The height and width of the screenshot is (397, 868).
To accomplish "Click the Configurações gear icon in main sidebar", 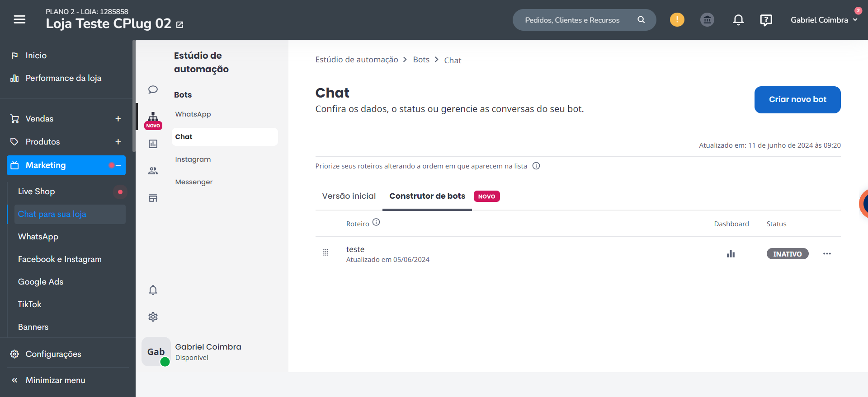I will tap(14, 354).
